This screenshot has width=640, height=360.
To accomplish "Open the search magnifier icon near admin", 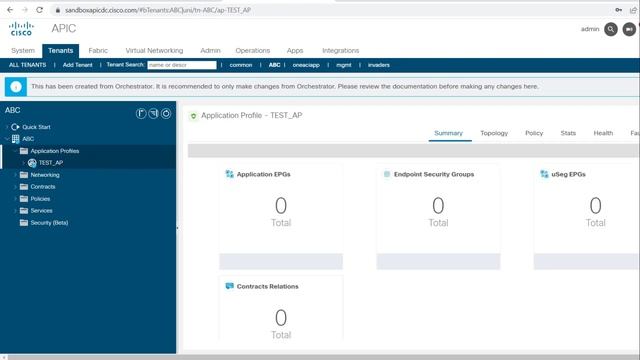I will tap(611, 29).
